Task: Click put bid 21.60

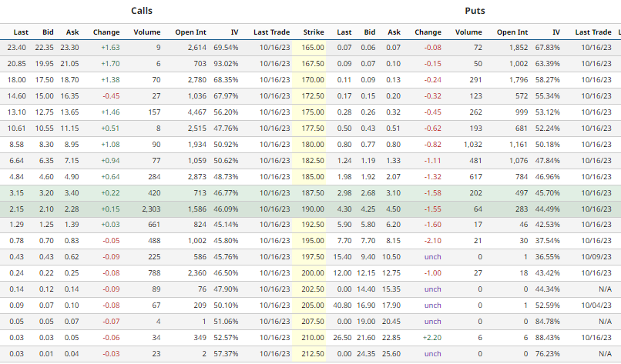Action: (366, 339)
